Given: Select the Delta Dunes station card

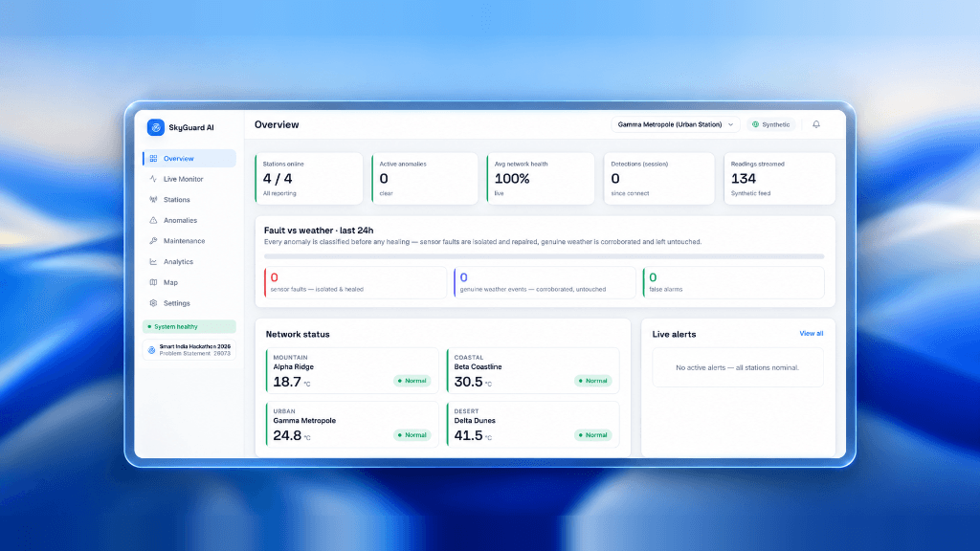Looking at the screenshot, I should 533,424.
